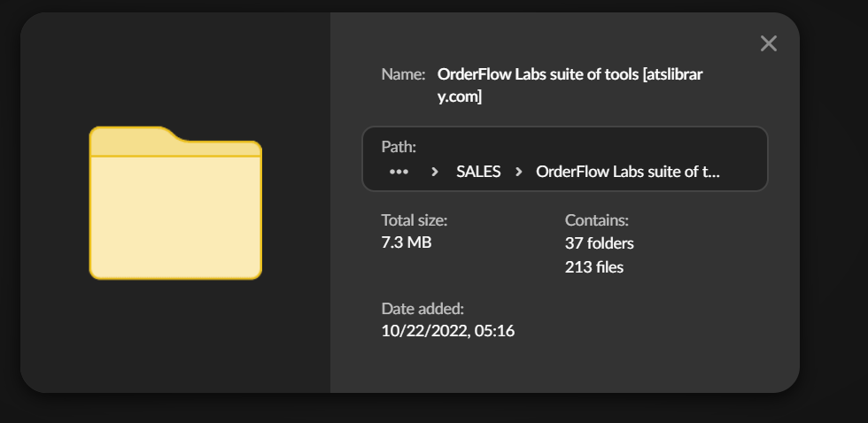
Task: Click the Path label
Action: pyautogui.click(x=399, y=147)
